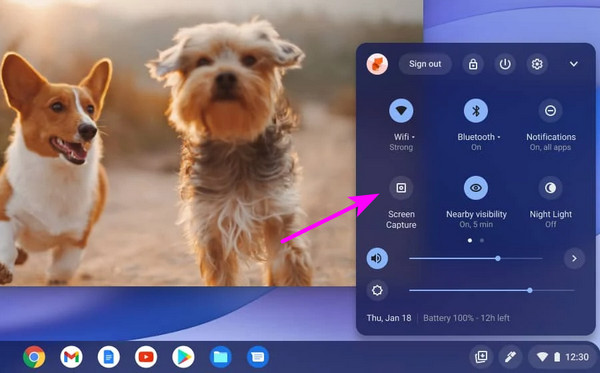
Task: Open the holding space tray icon
Action: click(481, 357)
